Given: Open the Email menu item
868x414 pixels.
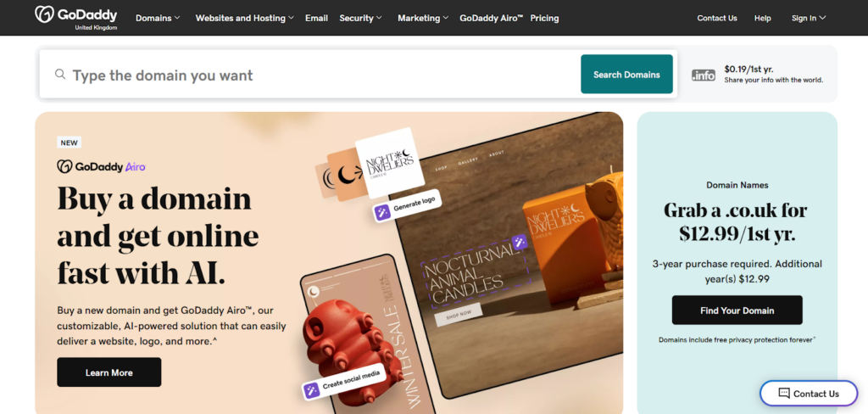Looking at the screenshot, I should coord(317,18).
